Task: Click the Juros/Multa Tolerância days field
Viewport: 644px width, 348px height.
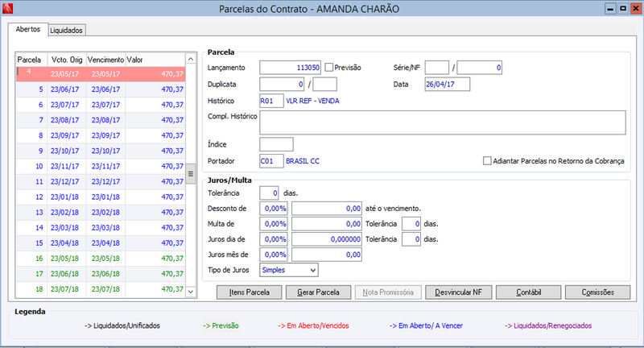Action: 269,193
